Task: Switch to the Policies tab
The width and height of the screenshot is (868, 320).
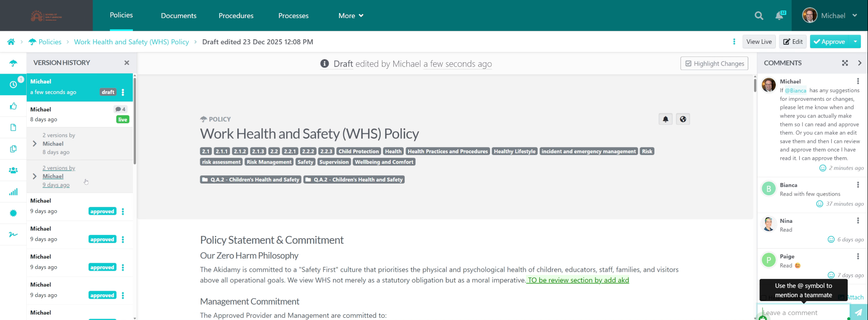Action: pyautogui.click(x=121, y=15)
